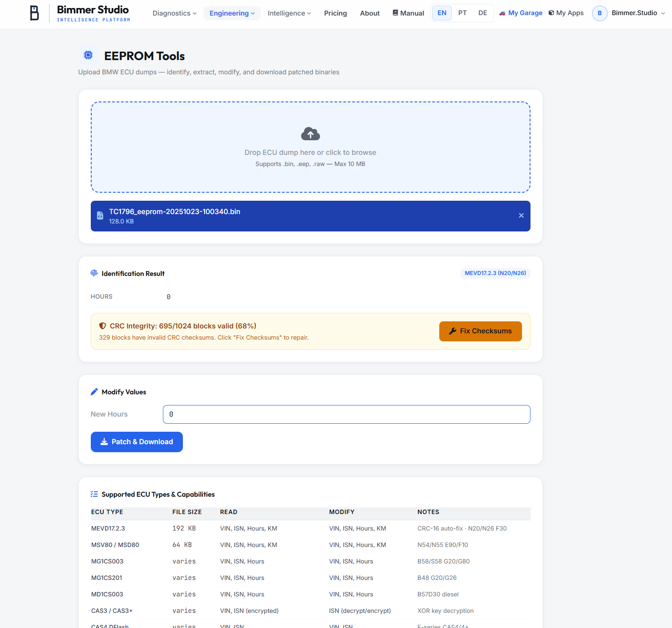Click the user avatar circle with letter B
This screenshot has width=672, height=628.
tap(600, 13)
